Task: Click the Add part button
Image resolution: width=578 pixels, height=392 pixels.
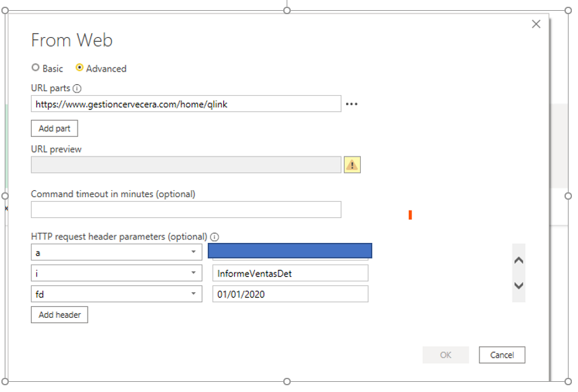Action: (x=54, y=128)
